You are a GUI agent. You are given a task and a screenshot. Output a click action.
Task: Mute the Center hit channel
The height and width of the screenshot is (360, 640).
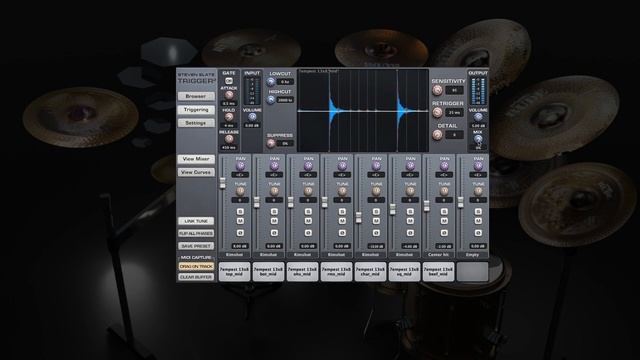(444, 221)
